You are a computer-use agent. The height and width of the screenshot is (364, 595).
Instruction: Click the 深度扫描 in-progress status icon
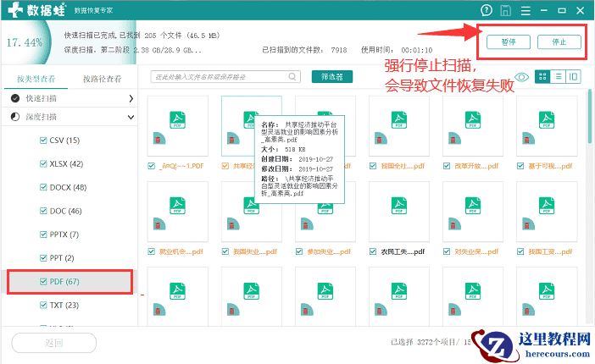[15, 117]
